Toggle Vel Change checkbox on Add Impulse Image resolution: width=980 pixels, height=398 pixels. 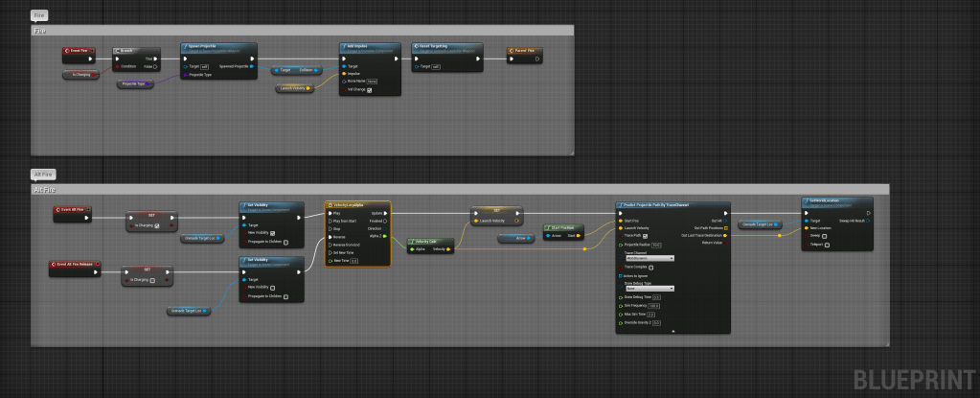[x=370, y=90]
